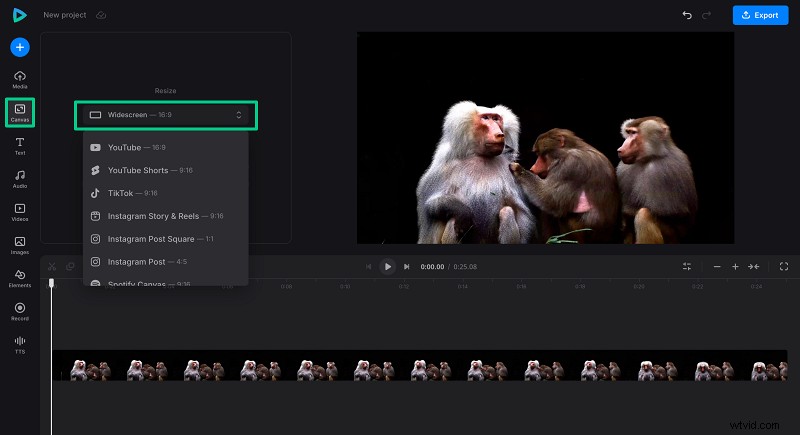Open the Videos sidebar panel
800x435 pixels.
[x=20, y=212]
